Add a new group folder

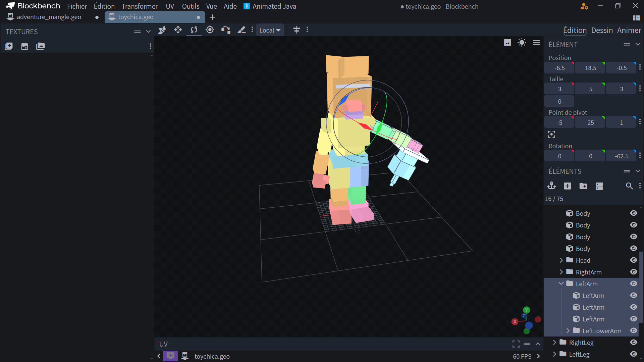click(583, 186)
